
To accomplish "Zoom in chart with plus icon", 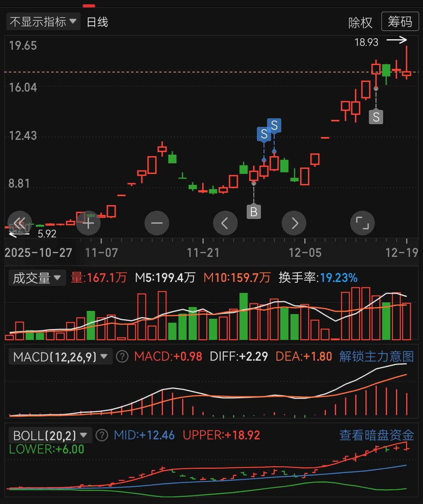I will (88, 223).
